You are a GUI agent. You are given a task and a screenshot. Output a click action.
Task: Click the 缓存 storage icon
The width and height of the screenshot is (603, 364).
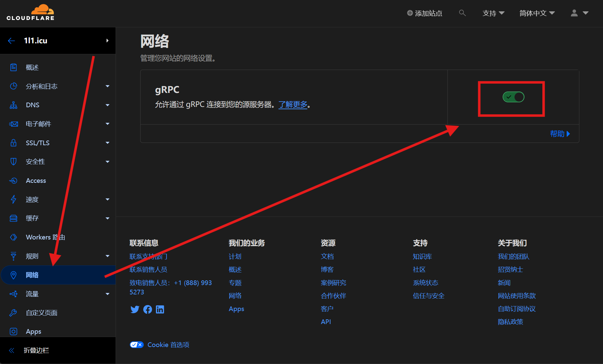tap(13, 218)
